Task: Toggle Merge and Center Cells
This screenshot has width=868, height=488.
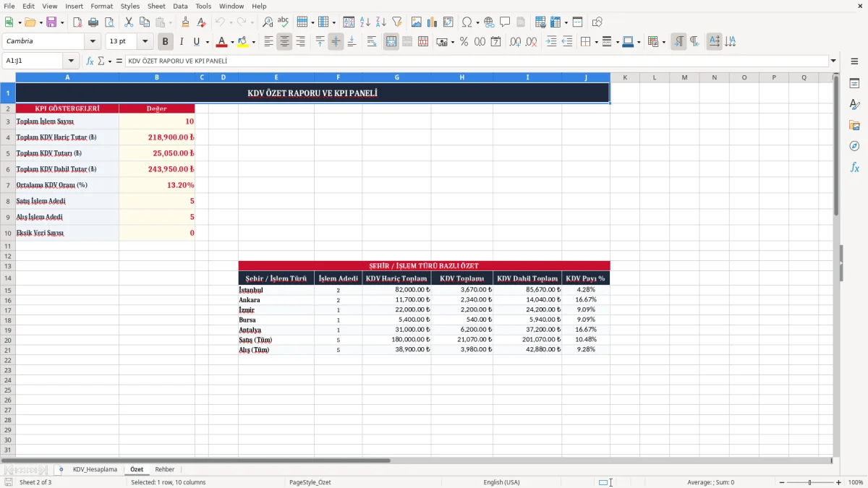Action: coord(391,42)
